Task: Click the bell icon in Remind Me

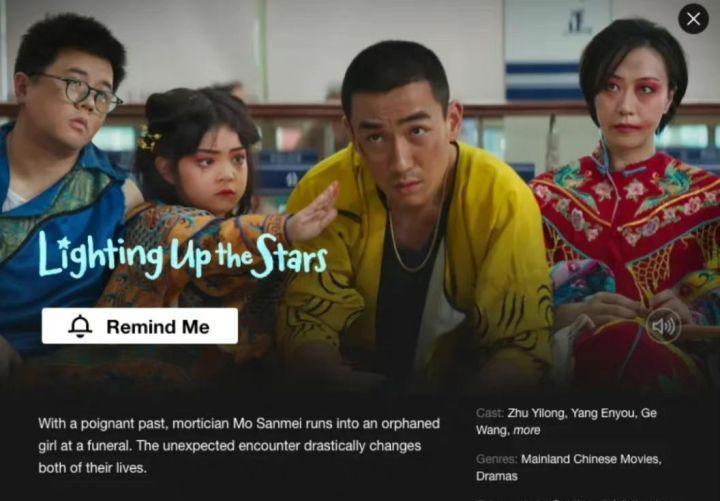Action: click(80, 326)
